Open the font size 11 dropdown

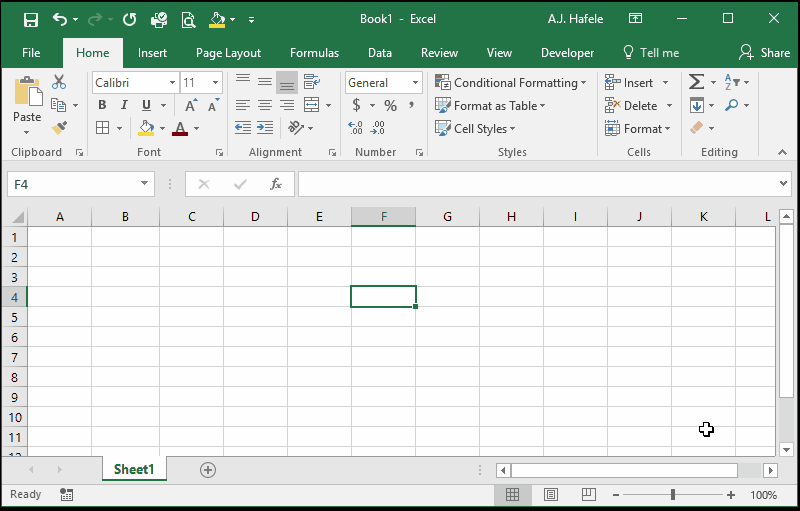[x=215, y=83]
